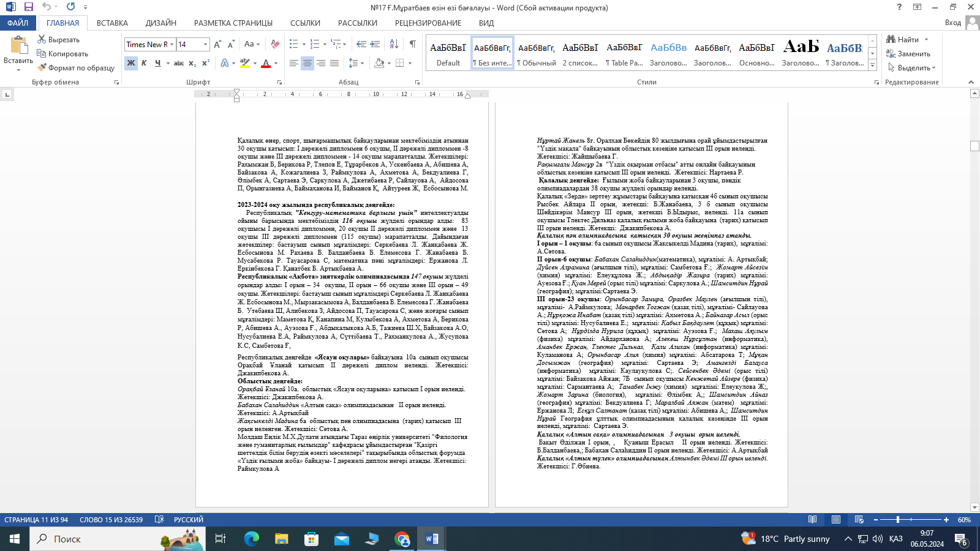Click numbered list icon

[x=314, y=45]
